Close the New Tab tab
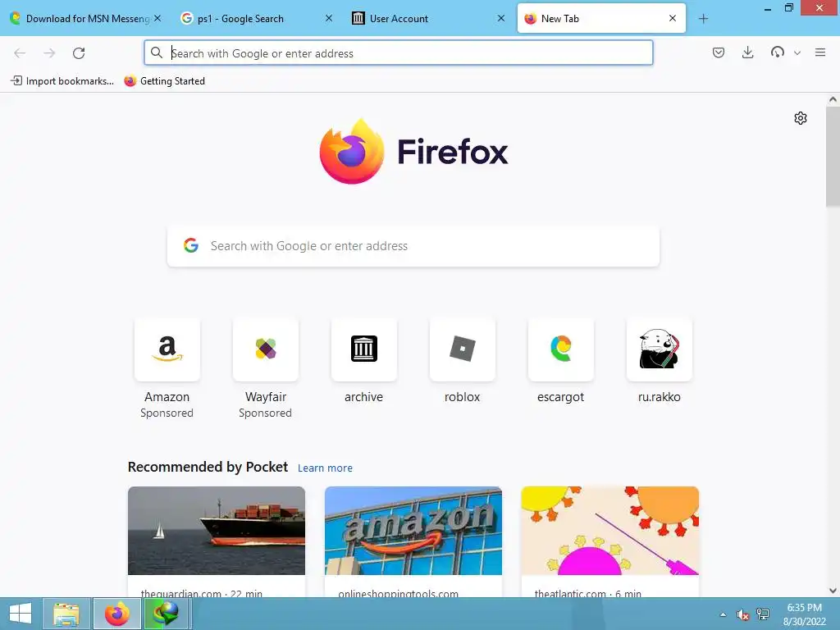The height and width of the screenshot is (630, 840). coord(673,18)
